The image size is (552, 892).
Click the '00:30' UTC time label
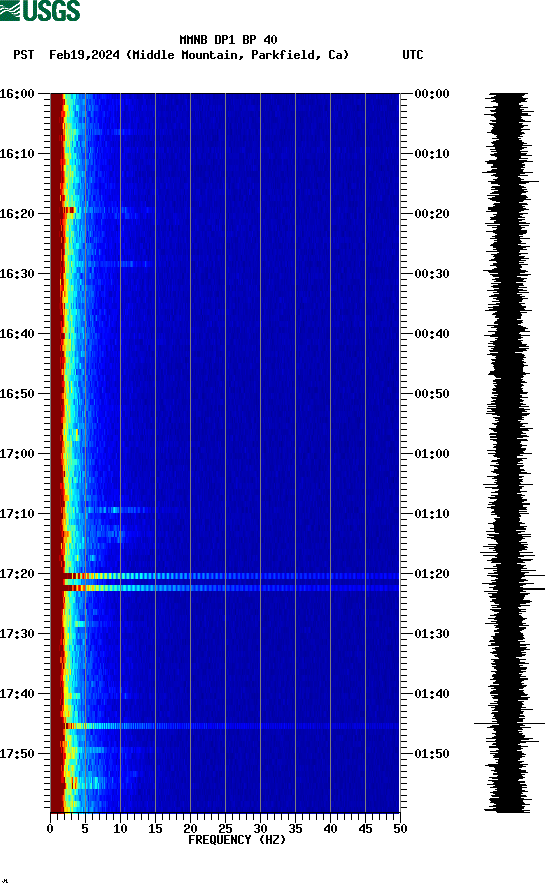click(x=432, y=274)
